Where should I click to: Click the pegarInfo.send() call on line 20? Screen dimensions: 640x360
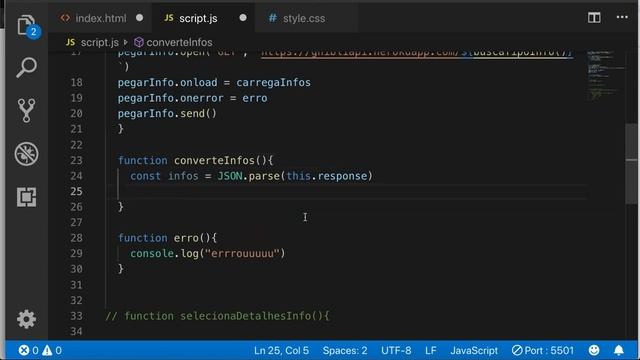click(x=167, y=113)
